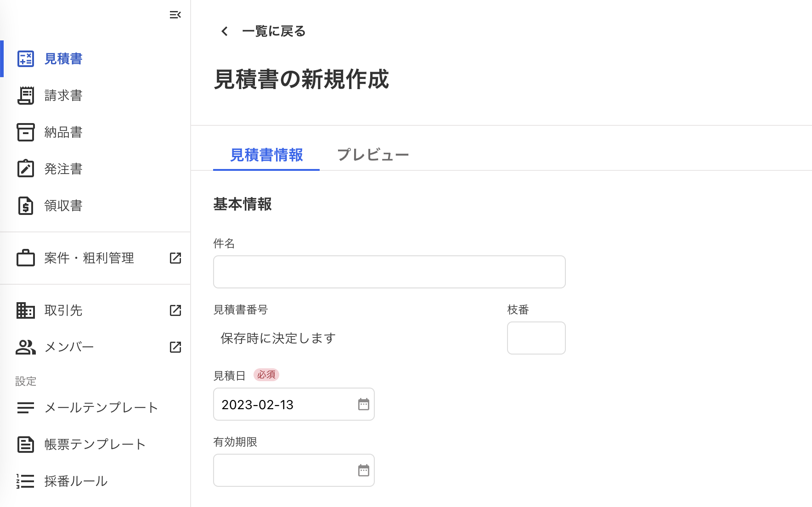Switch to the プレビュー tab
812x507 pixels.
tap(373, 155)
